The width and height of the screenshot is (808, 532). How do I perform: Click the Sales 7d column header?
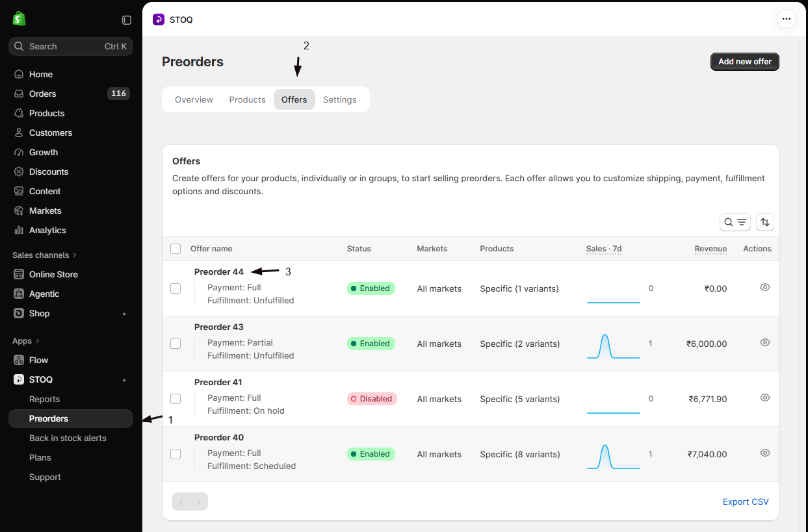[604, 249]
